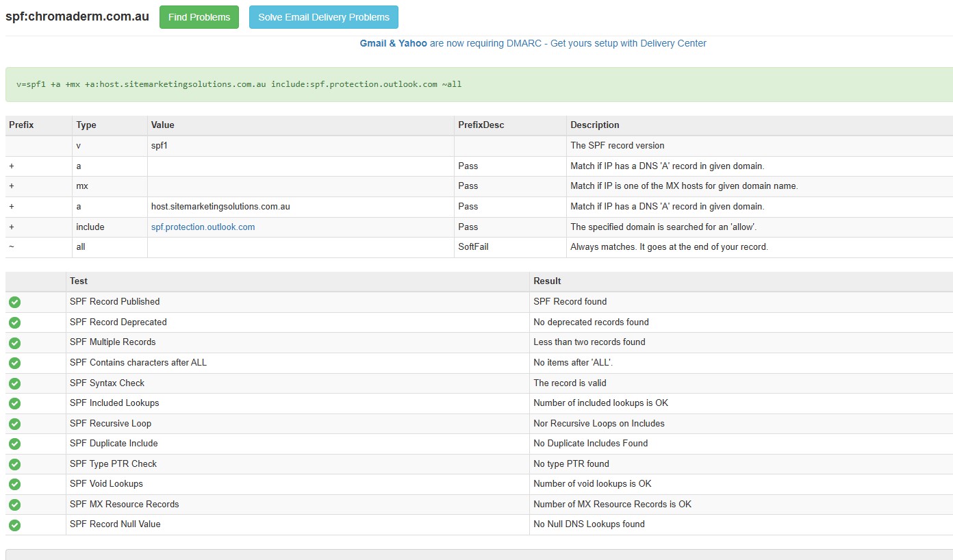Open the Gmail & Yahoo DMARC Delivery Center link
953x560 pixels.
(533, 43)
